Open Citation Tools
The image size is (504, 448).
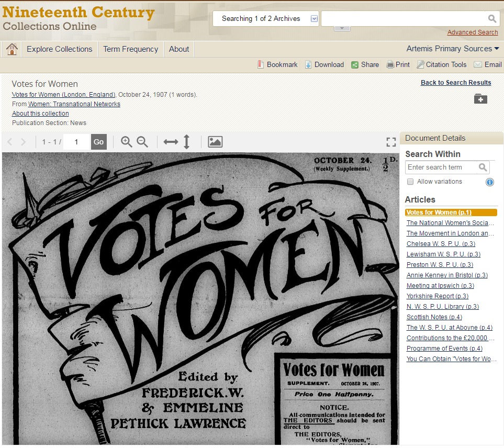442,64
